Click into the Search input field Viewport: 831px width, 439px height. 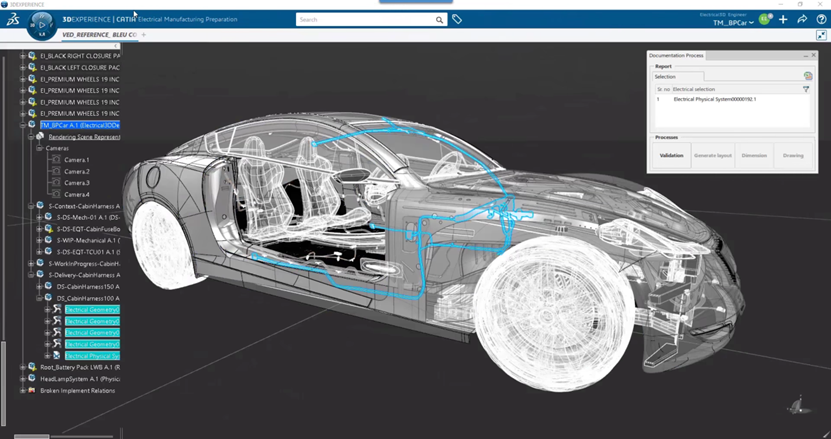(366, 20)
